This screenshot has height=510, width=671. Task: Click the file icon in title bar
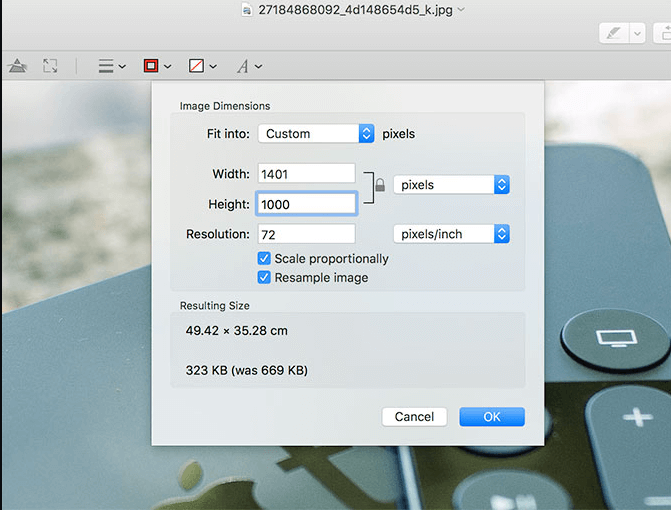coord(247,10)
